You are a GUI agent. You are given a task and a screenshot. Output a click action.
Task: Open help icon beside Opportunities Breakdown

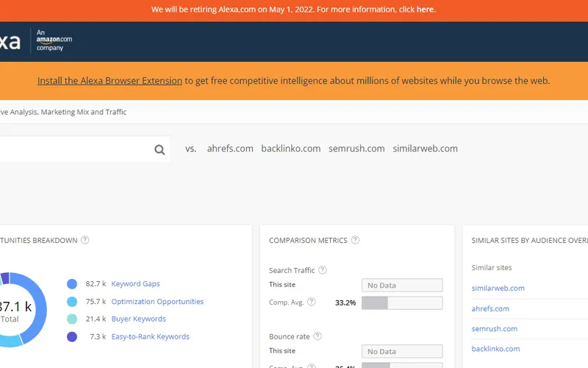(85, 240)
